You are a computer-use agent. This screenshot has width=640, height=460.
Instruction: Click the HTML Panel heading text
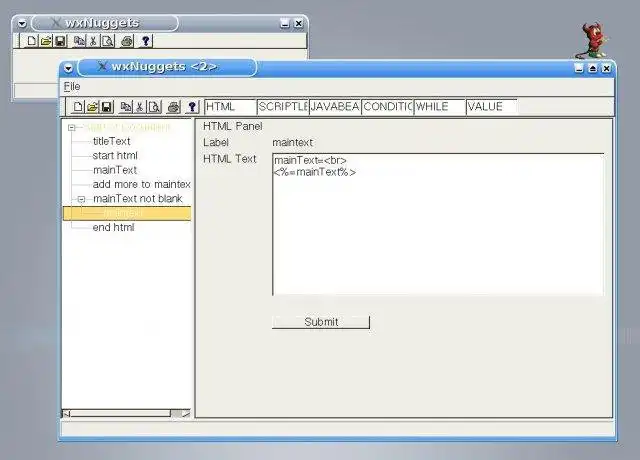coord(232,127)
